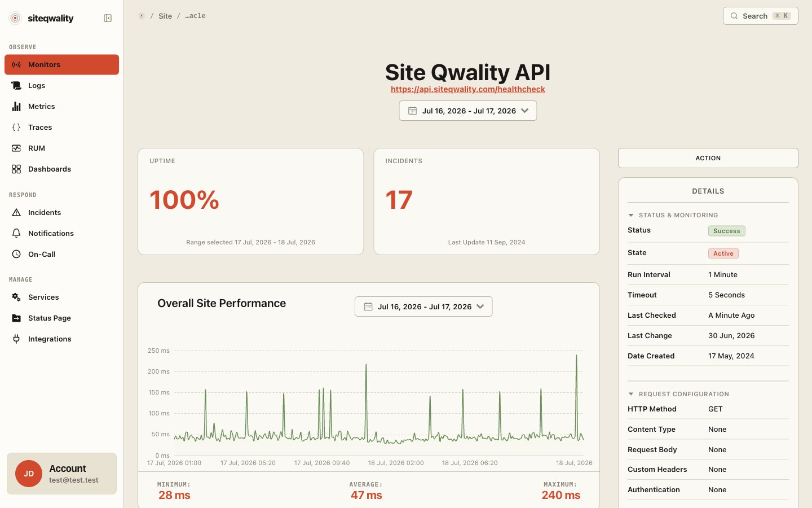Click the Active state badge
Image resolution: width=812 pixels, height=508 pixels.
tap(723, 253)
